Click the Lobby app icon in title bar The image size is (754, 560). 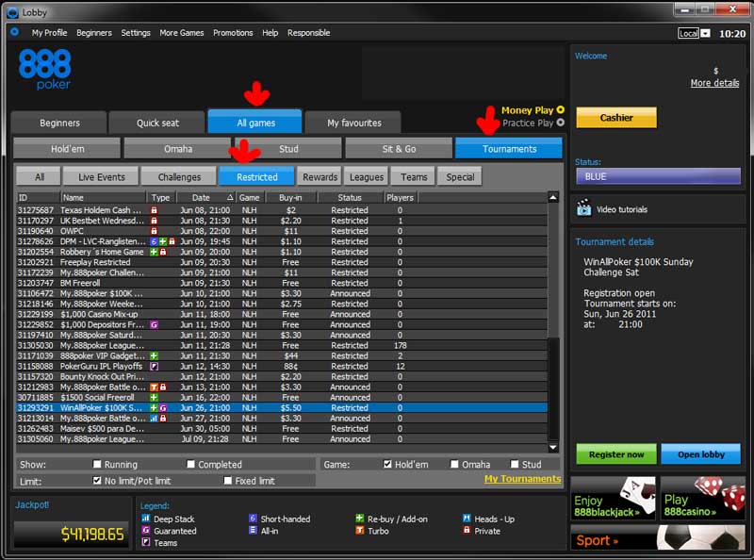pyautogui.click(x=12, y=12)
